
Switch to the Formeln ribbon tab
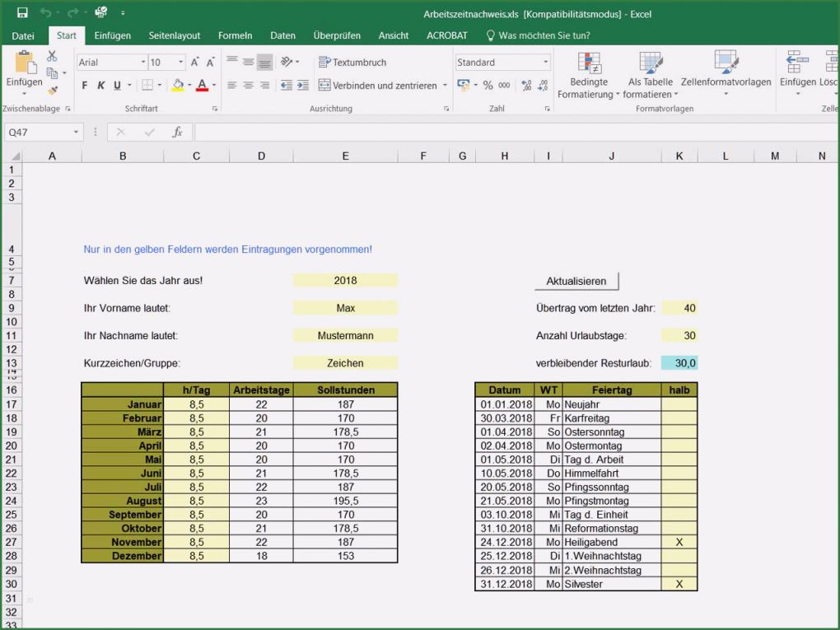tap(235, 35)
